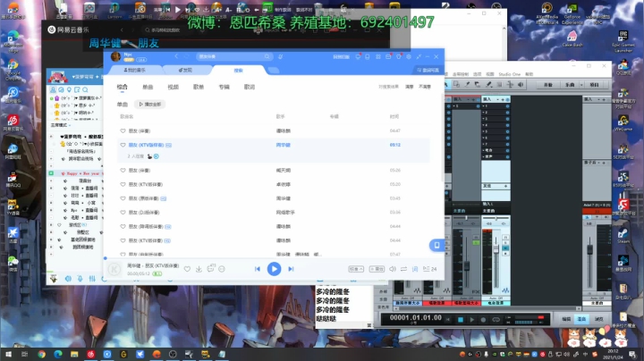The image size is (644, 361).
Task: Open the 歌词 search results tab
Action: click(x=250, y=87)
